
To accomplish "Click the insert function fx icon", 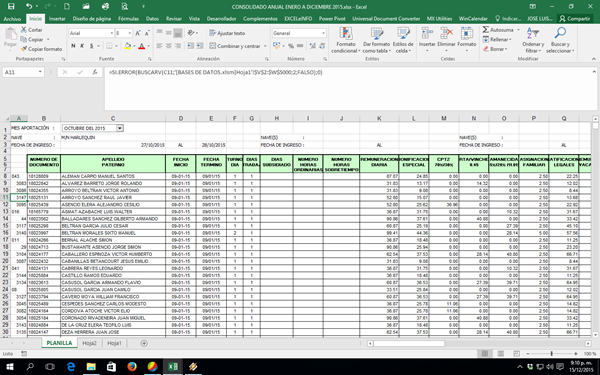I will click(95, 72).
